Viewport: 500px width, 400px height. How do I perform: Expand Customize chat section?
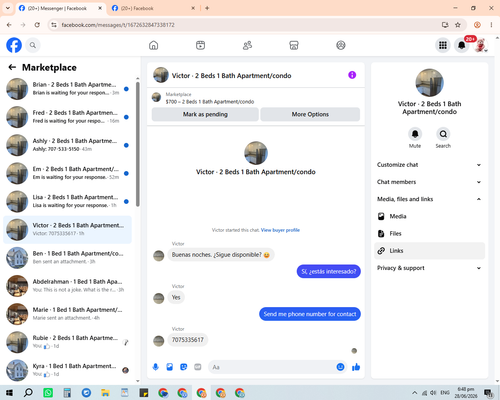click(429, 165)
